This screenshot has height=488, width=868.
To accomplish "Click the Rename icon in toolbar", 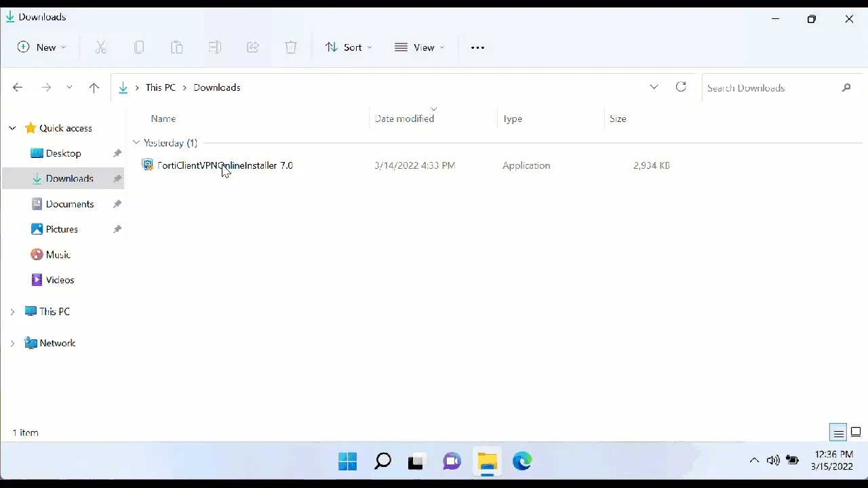I will (x=215, y=47).
